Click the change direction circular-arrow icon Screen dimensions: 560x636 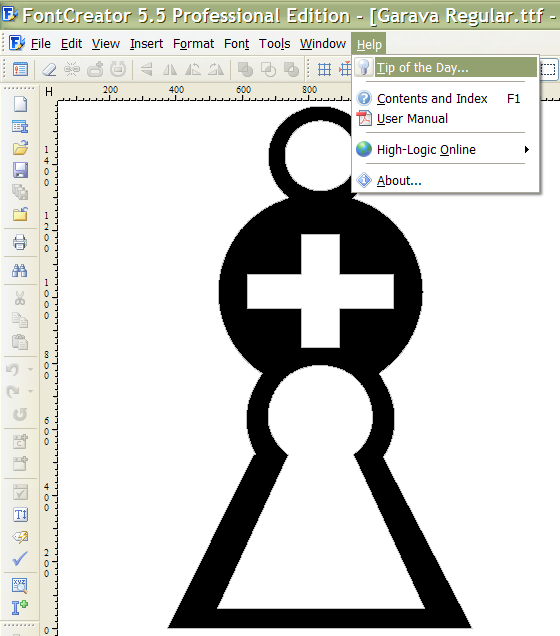click(118, 69)
